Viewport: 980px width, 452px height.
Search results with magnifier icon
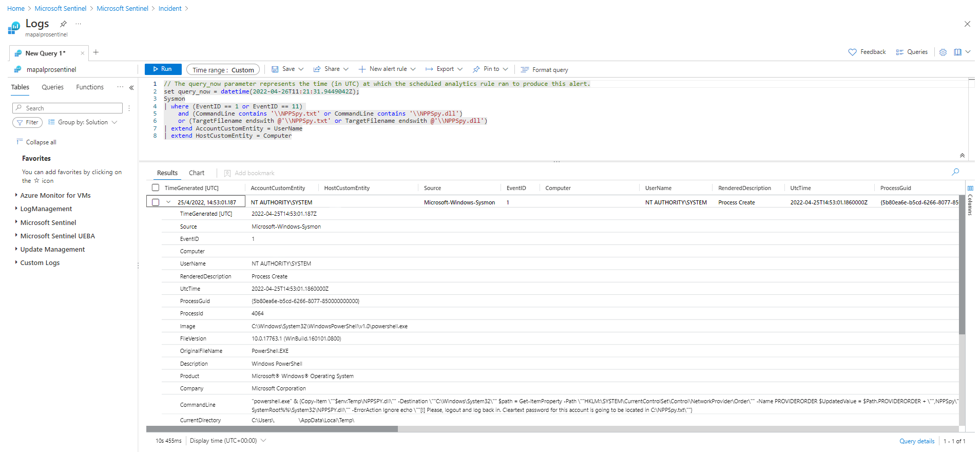tap(955, 172)
